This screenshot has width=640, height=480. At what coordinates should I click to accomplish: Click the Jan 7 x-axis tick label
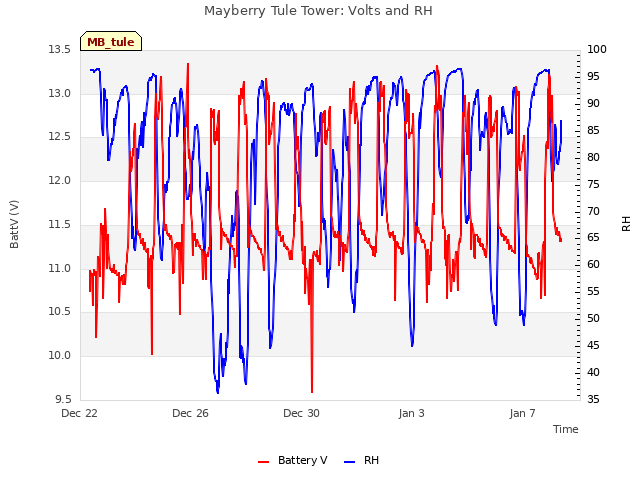click(522, 413)
